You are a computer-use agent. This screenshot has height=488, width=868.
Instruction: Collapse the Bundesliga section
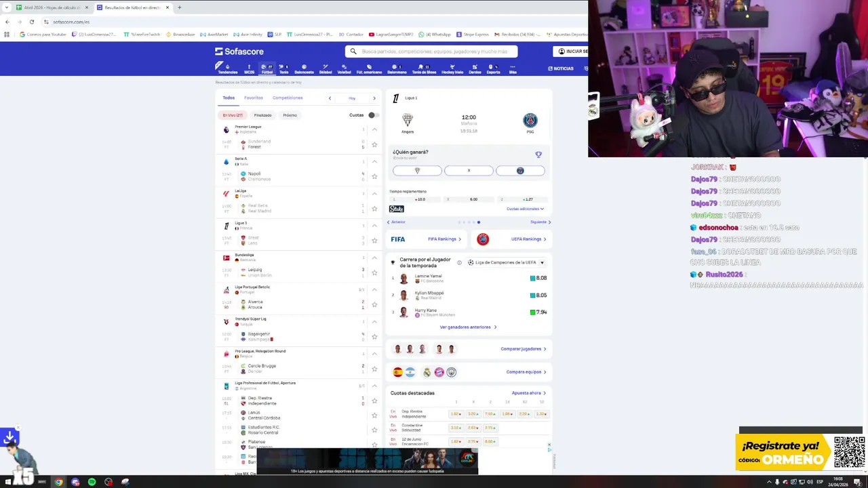click(x=374, y=258)
